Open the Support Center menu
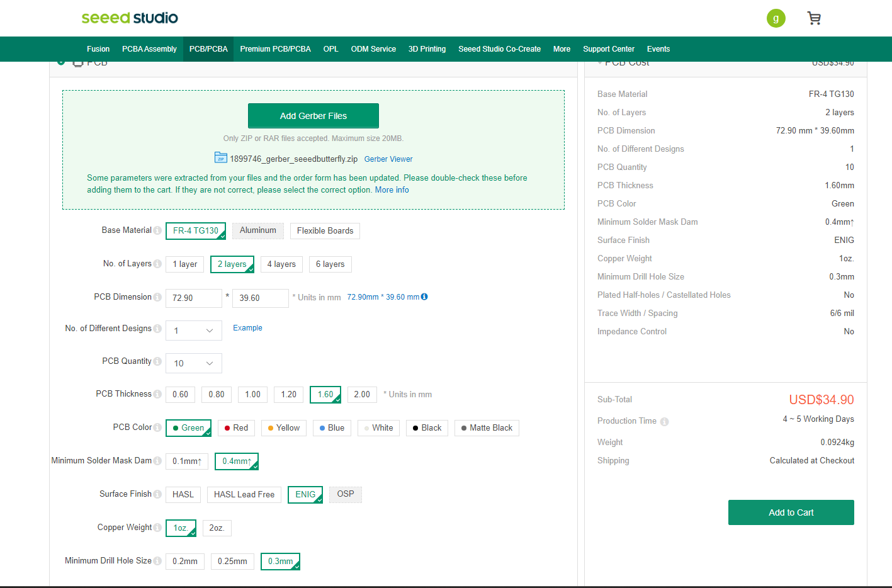Image resolution: width=892 pixels, height=588 pixels. [x=608, y=48]
